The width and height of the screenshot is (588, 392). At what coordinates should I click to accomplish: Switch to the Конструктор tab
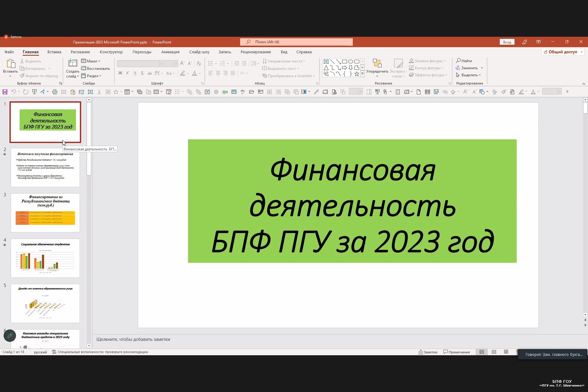[111, 52]
